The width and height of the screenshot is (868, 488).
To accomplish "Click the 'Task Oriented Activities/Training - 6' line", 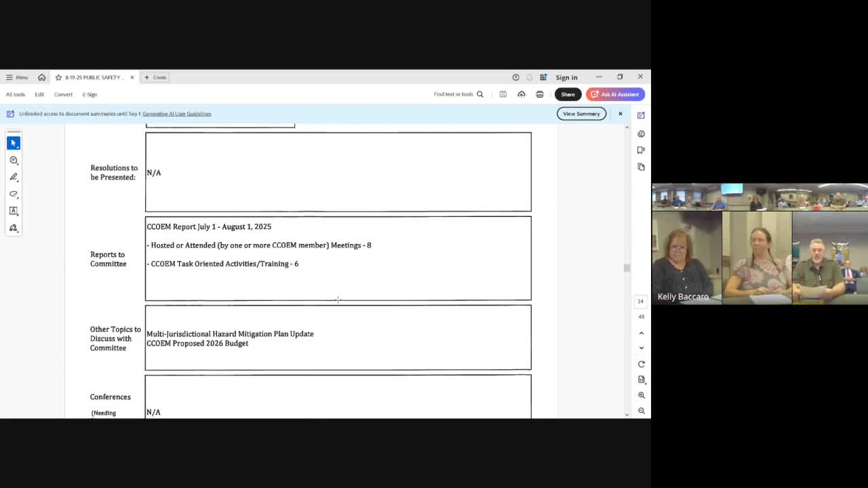I will pos(222,264).
